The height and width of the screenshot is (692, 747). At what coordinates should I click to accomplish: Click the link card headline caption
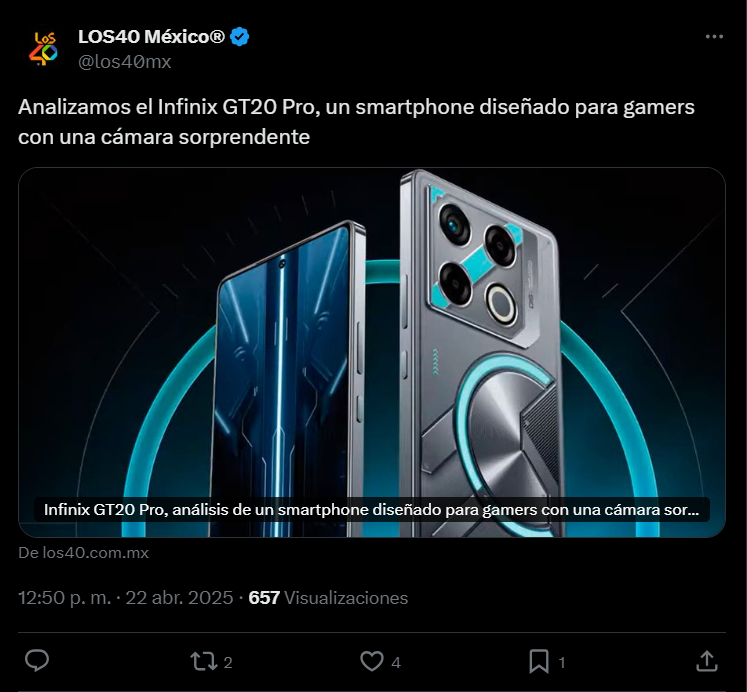click(372, 510)
